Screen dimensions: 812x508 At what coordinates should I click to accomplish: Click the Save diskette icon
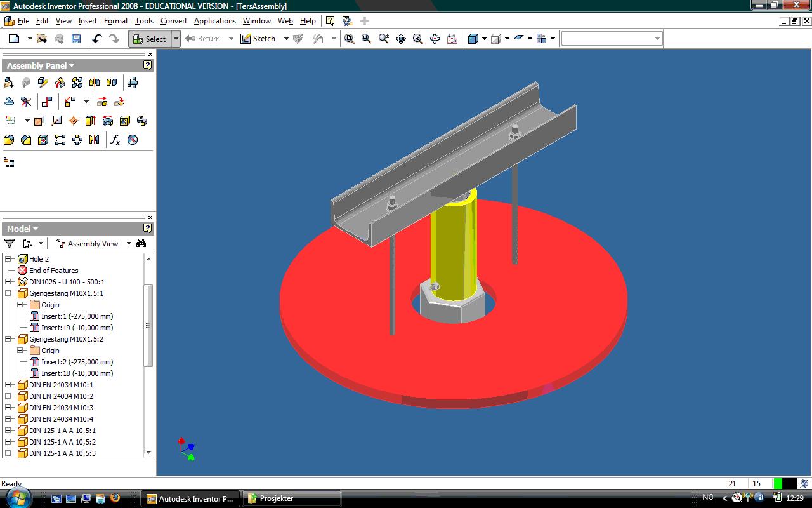point(76,39)
